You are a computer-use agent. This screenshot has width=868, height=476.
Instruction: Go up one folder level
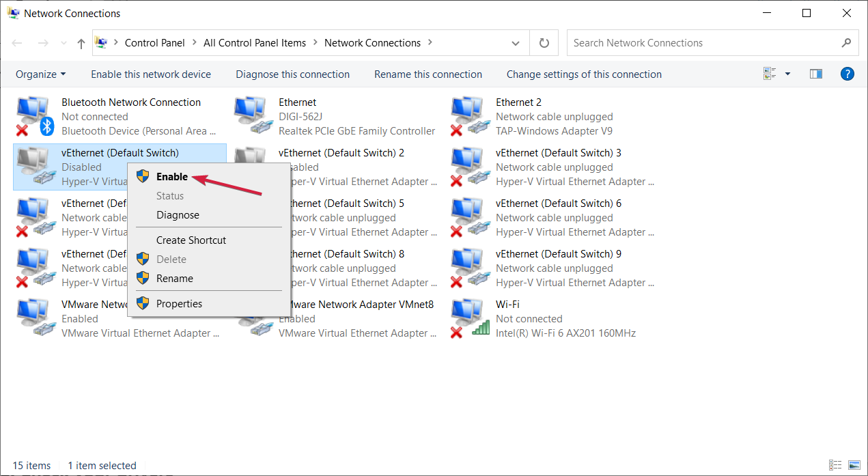click(x=81, y=44)
